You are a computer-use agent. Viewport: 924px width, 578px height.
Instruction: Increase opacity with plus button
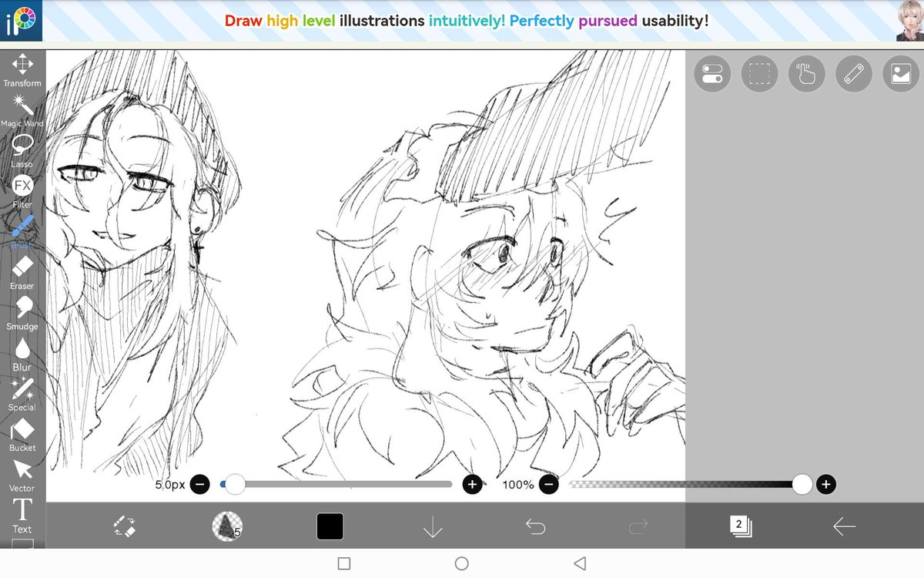pos(825,484)
